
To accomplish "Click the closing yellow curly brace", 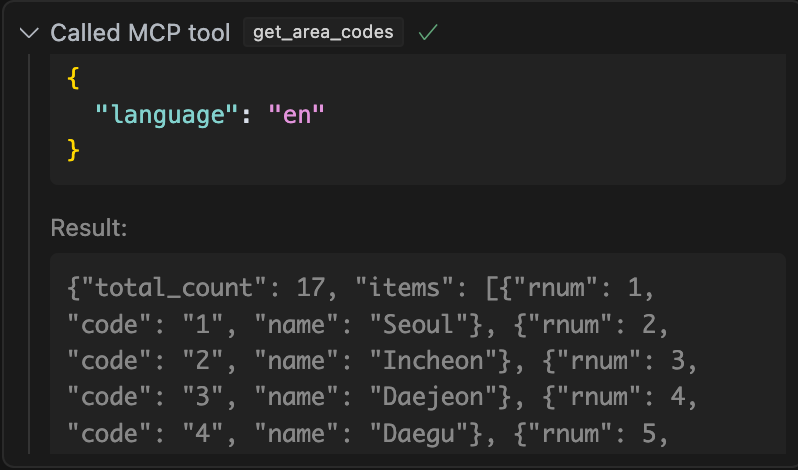I will pyautogui.click(x=73, y=151).
